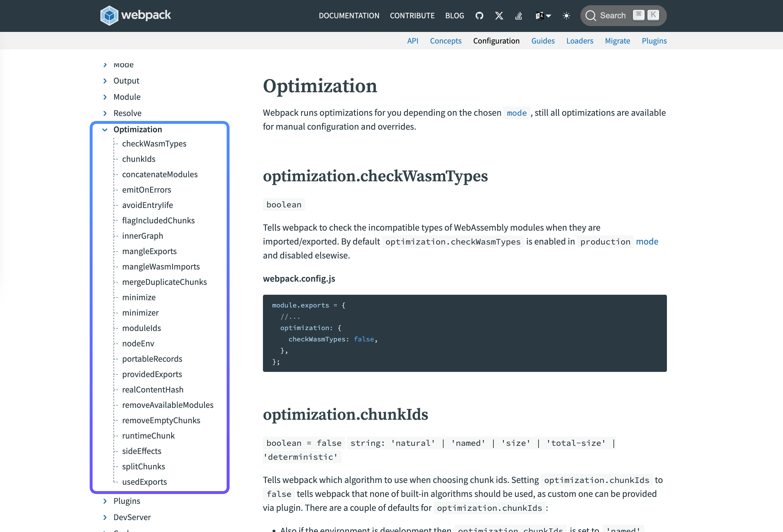
Task: Click the Optimization page title
Action: click(x=320, y=86)
